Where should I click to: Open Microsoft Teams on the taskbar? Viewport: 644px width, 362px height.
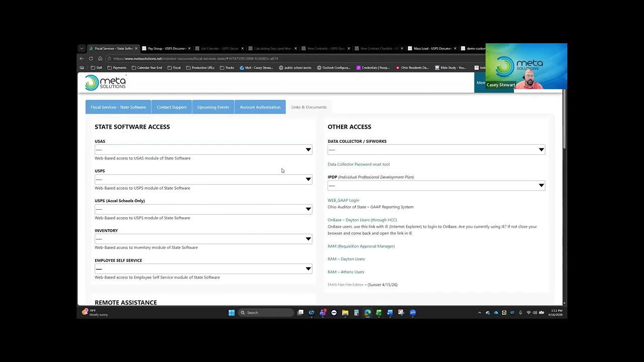(323, 313)
